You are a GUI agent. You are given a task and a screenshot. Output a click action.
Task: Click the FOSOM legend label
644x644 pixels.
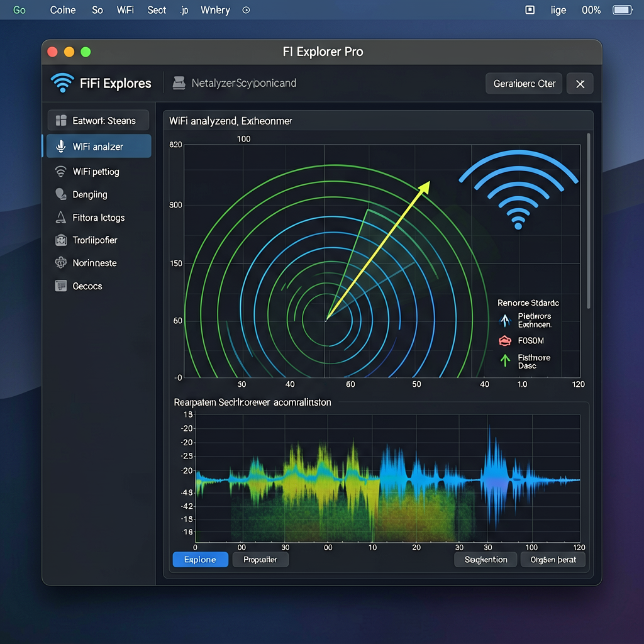click(531, 340)
